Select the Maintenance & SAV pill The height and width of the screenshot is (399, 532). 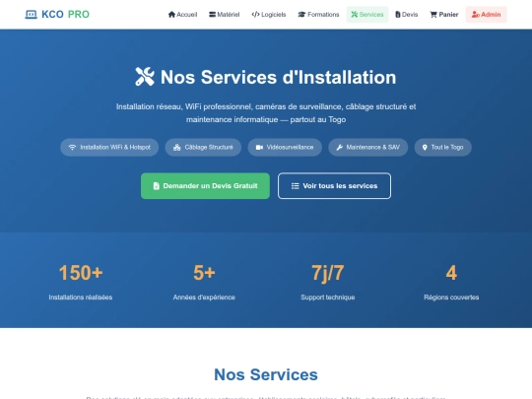click(x=368, y=147)
